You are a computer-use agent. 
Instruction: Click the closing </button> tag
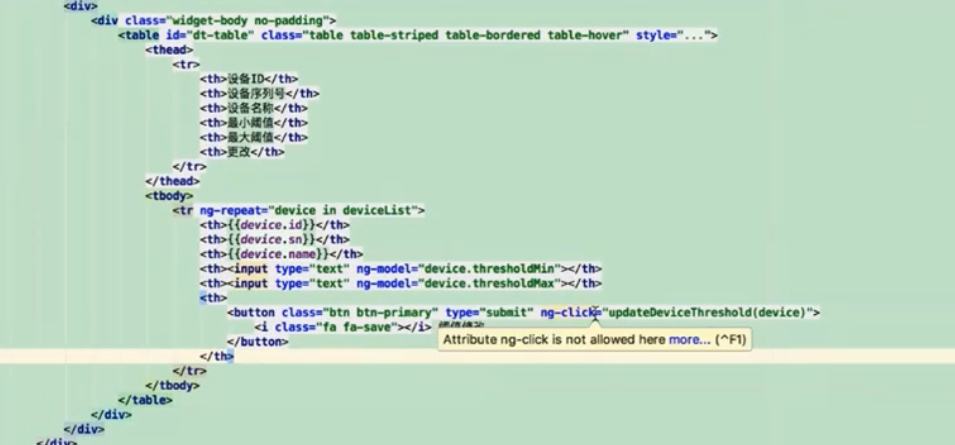[258, 342]
